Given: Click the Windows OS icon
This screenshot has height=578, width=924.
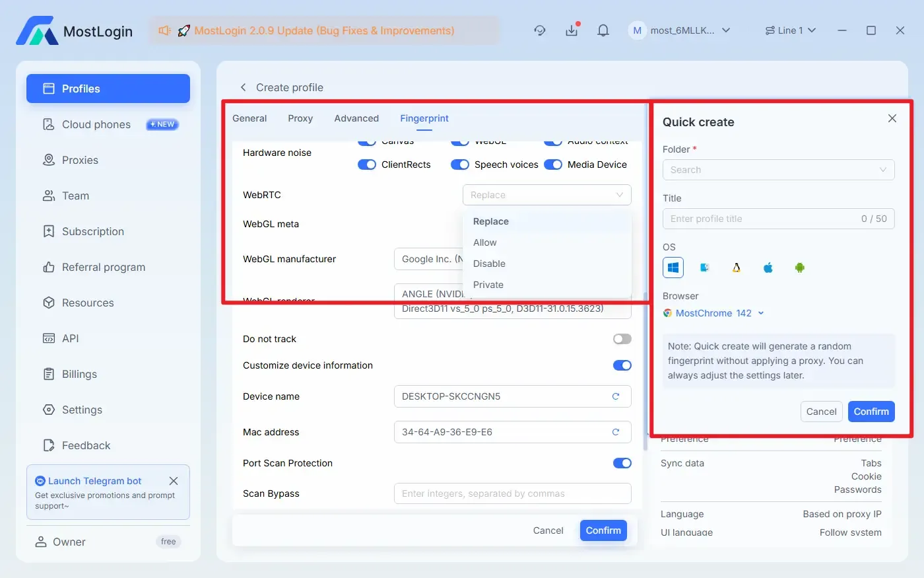Looking at the screenshot, I should tap(673, 268).
